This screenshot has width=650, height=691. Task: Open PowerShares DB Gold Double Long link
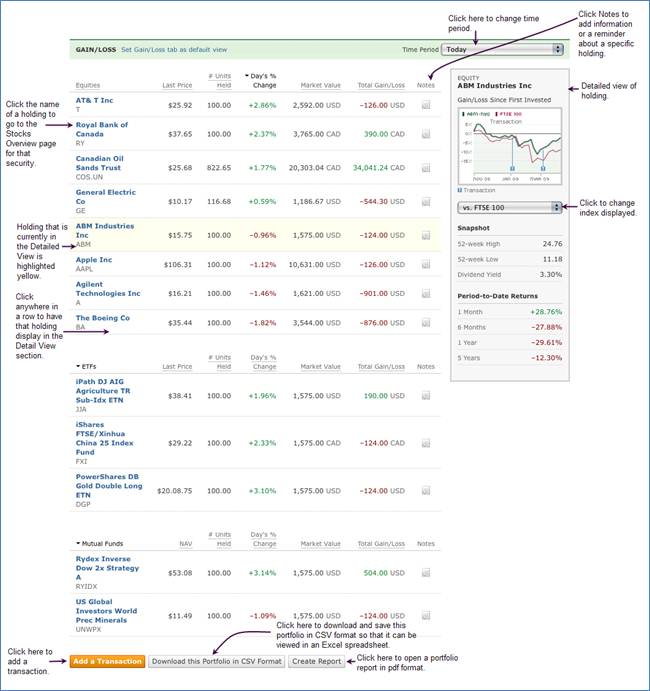pyautogui.click(x=109, y=486)
